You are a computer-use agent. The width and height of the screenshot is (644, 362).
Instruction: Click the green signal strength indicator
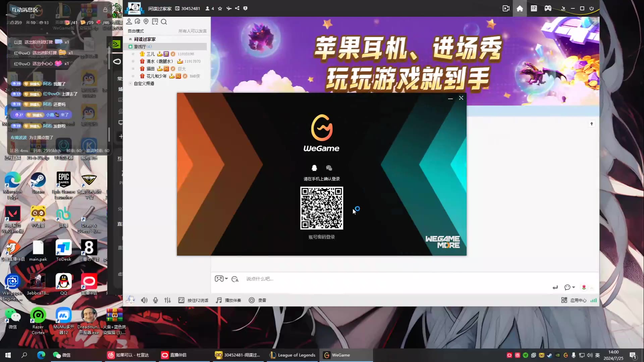tap(594, 300)
